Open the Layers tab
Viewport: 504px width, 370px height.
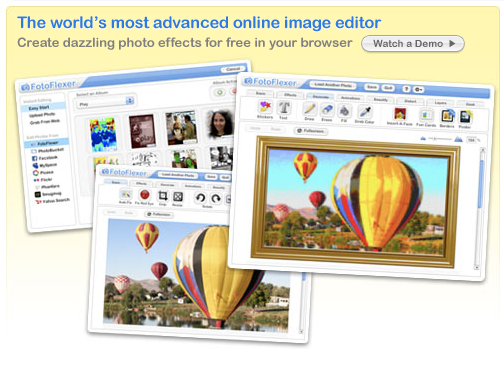(440, 103)
